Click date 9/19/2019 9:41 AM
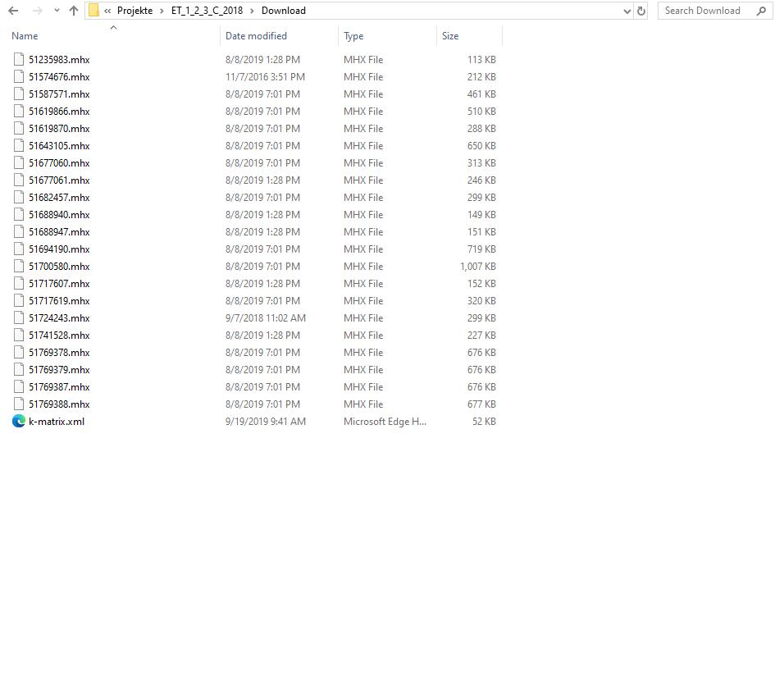The image size is (784, 694). (266, 422)
